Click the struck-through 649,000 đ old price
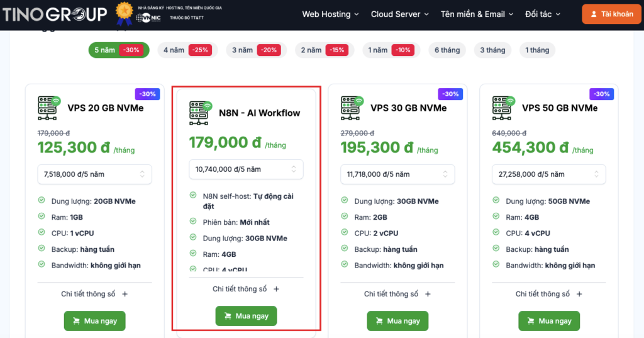This screenshot has height=338, width=644. pos(509,133)
